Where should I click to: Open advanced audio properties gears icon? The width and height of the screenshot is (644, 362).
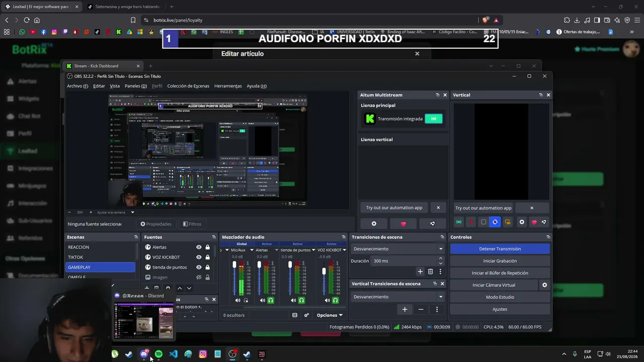click(306, 315)
